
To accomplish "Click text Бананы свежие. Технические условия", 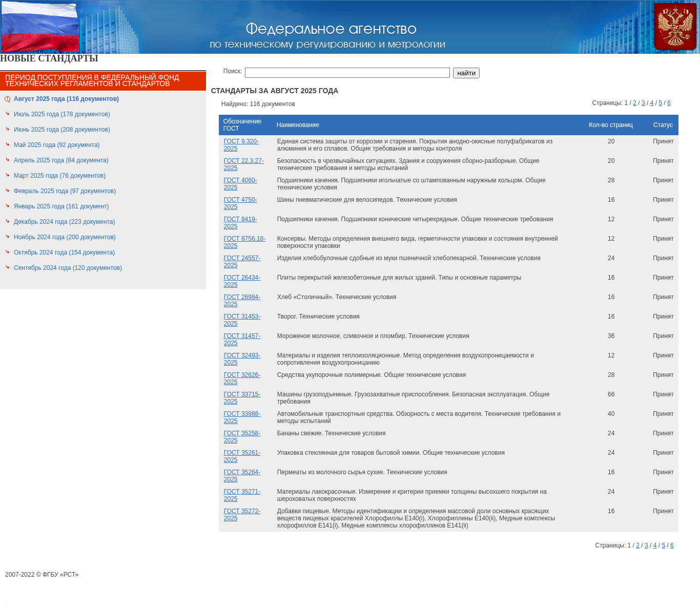I will tap(331, 433).
